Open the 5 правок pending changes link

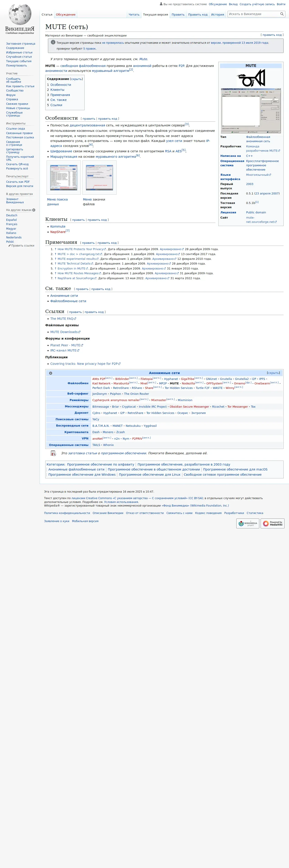tap(90, 48)
